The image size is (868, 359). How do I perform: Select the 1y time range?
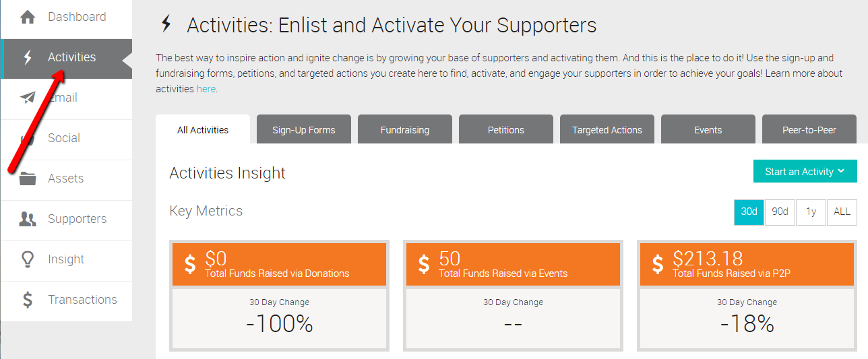tap(811, 211)
